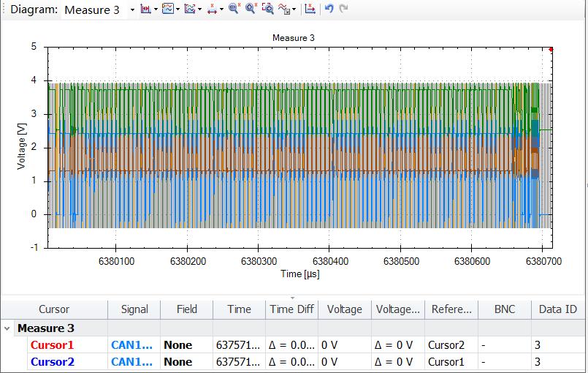
Task: Click the cursor measurement chart icon
Action: point(145,10)
